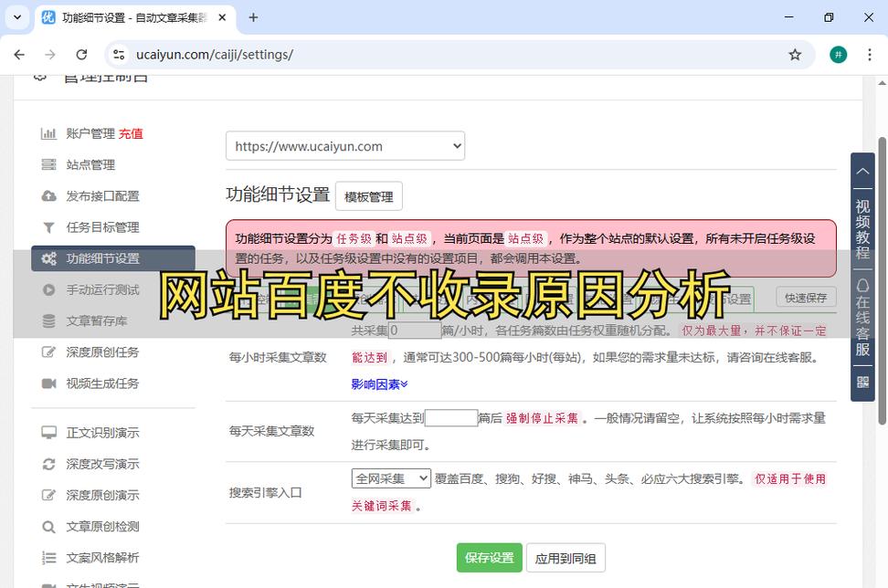Click the QR code icon in right sidebar
This screenshot has width=888, height=588.
point(862,382)
